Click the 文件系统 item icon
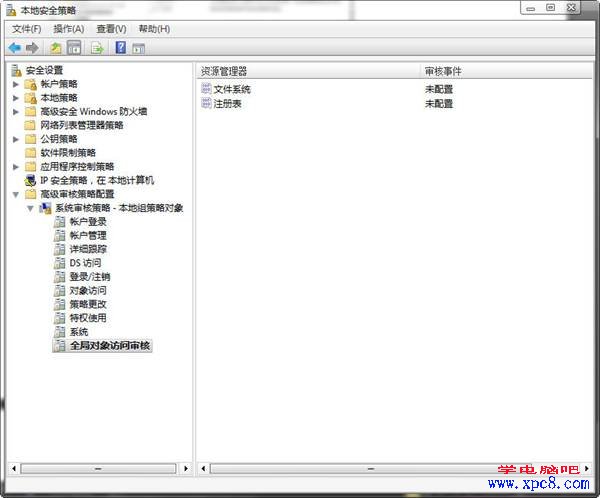The image size is (600, 498). (206, 90)
